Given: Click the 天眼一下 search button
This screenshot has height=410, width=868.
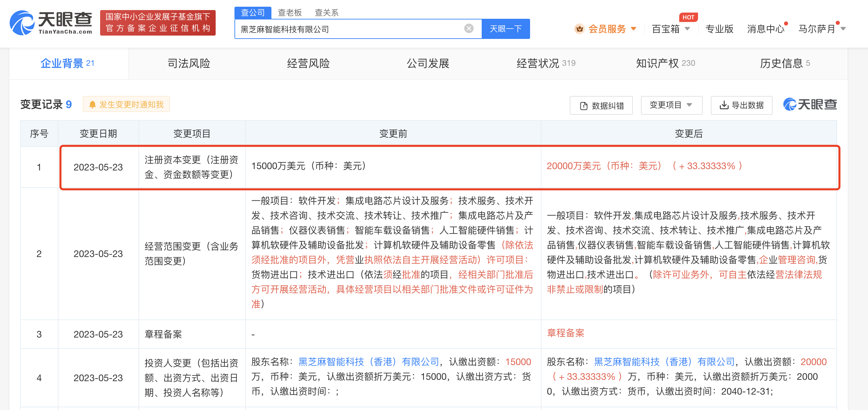Looking at the screenshot, I should (506, 29).
